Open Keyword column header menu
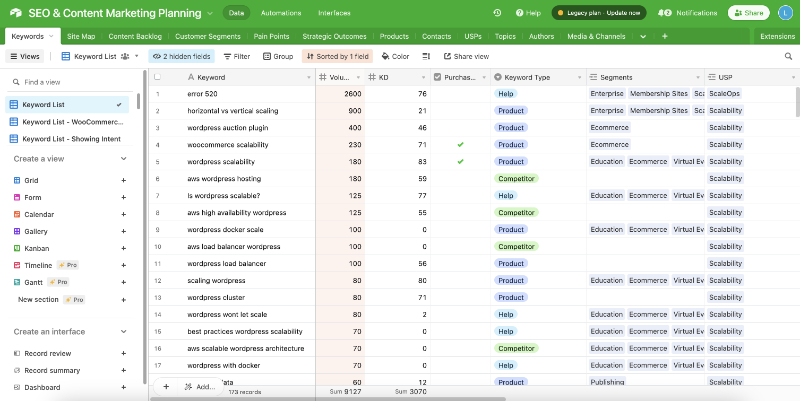The image size is (800, 401). (x=309, y=78)
